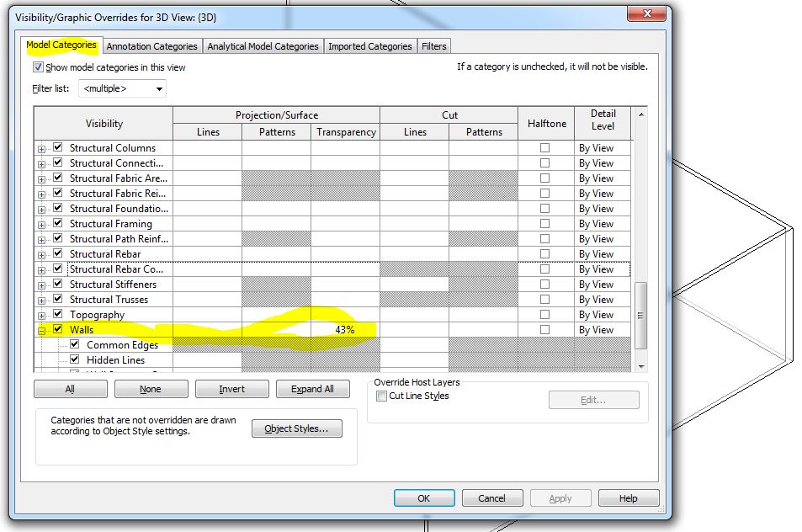Click Detail Level By View for Walls
Image resolution: width=802 pixels, height=532 pixels.
coord(602,329)
